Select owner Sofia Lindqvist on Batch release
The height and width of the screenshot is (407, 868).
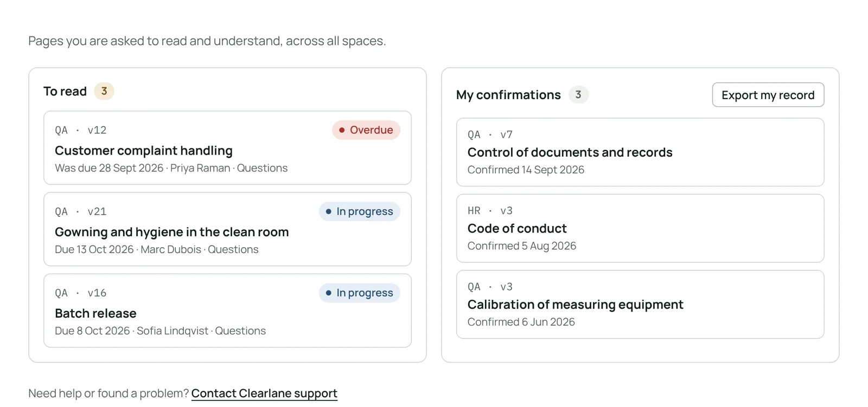tap(173, 331)
